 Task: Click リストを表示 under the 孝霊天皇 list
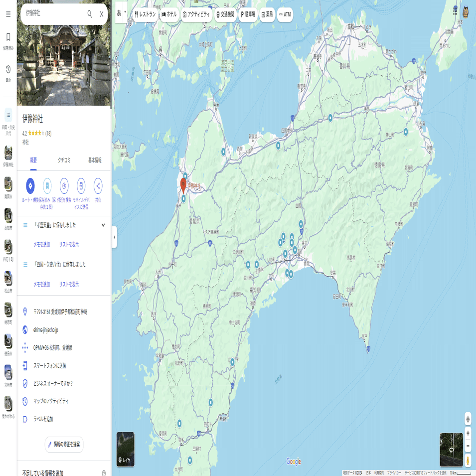[x=69, y=244]
